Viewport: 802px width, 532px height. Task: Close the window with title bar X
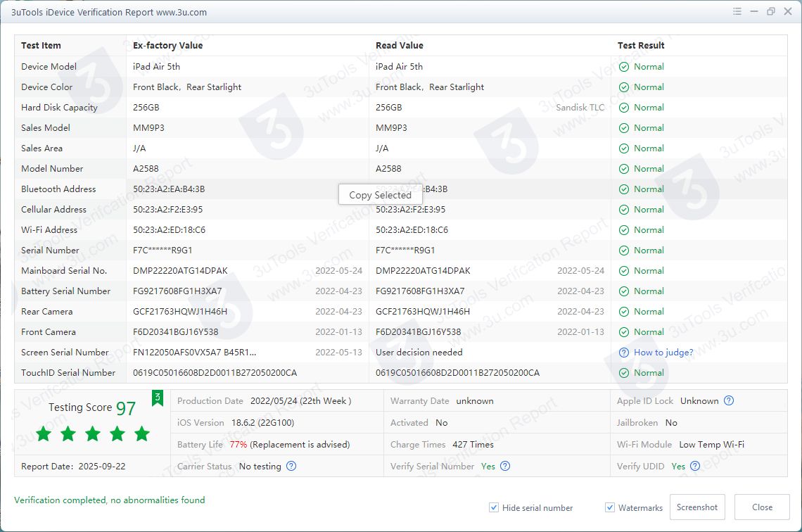(788, 11)
